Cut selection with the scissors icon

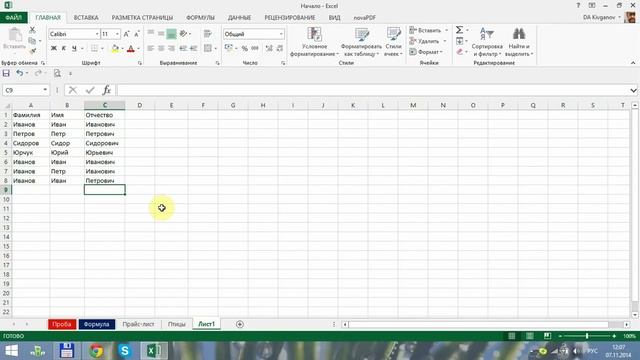[x=32, y=30]
